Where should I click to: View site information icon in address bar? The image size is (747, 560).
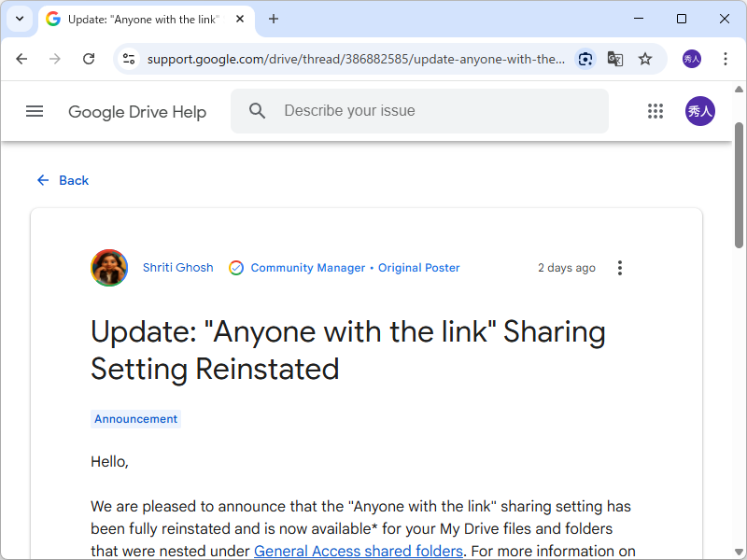click(x=130, y=59)
